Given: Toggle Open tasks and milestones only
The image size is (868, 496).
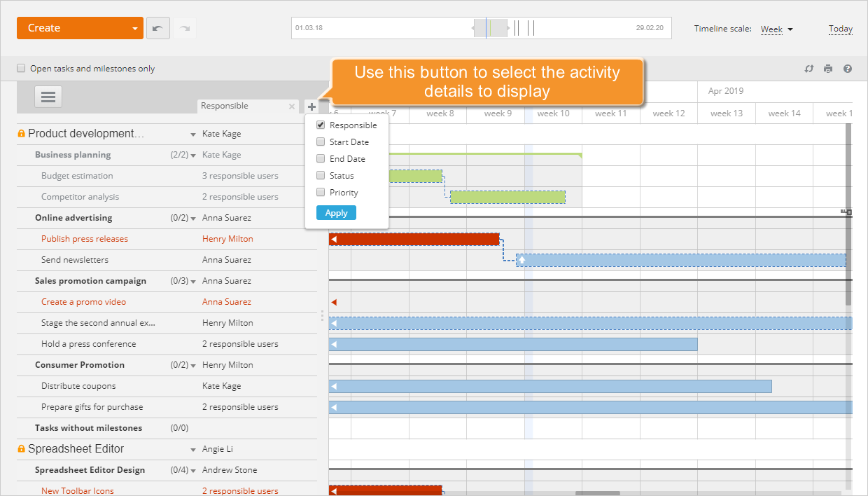Looking at the screenshot, I should [x=20, y=69].
